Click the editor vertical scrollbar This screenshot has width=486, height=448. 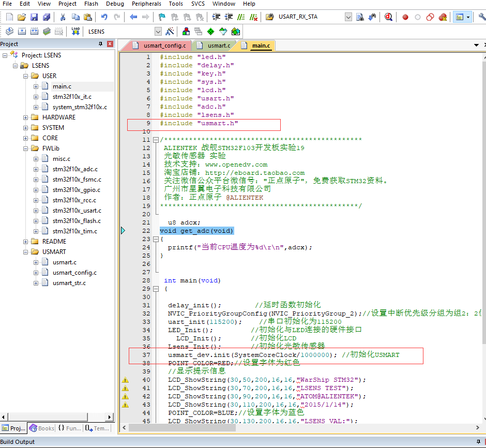click(x=484, y=202)
